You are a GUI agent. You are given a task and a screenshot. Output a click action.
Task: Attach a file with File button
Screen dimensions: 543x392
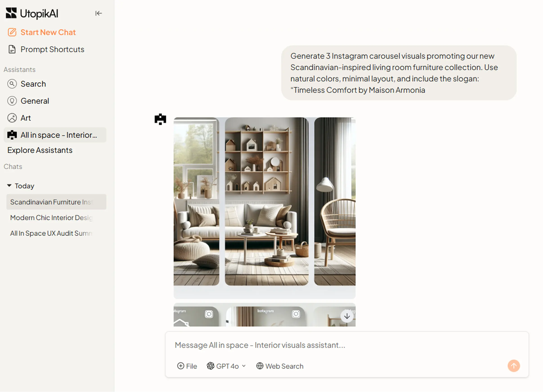tap(187, 366)
